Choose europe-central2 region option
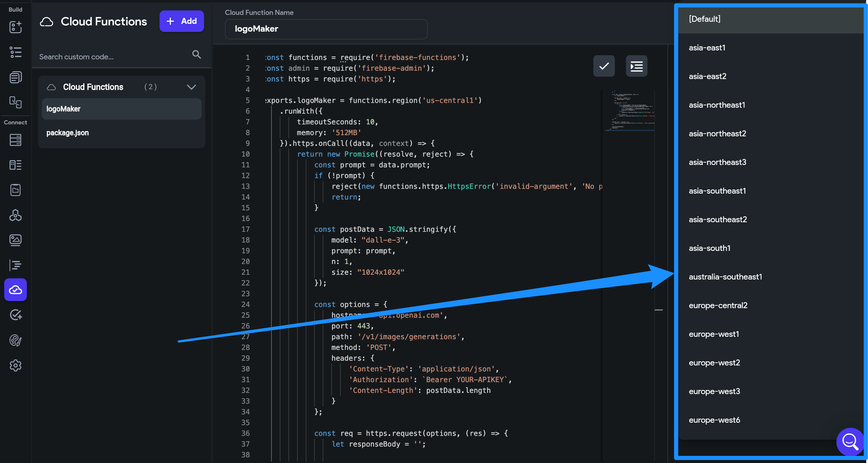The height and width of the screenshot is (463, 868). (x=771, y=306)
